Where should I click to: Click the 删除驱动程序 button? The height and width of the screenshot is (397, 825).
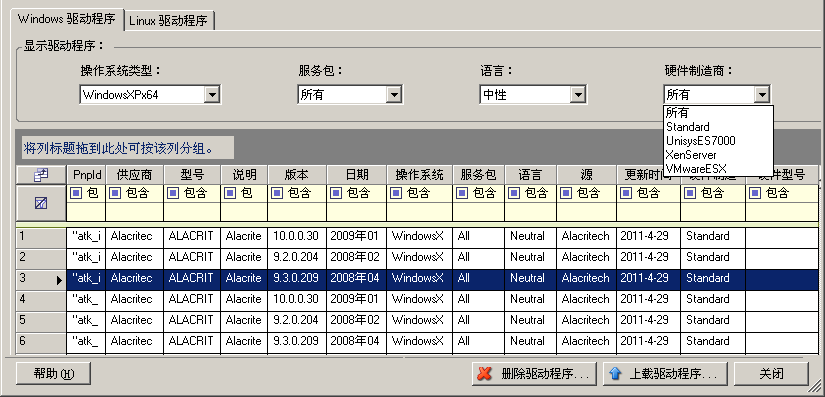click(x=534, y=374)
